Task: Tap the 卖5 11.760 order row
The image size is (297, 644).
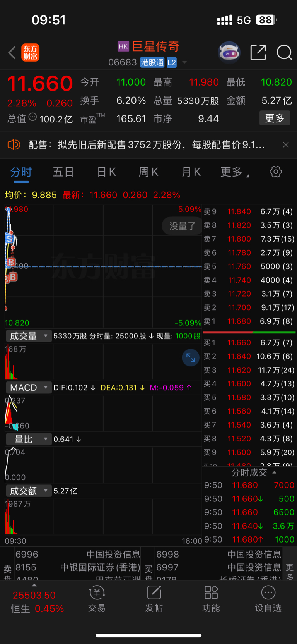Action: point(249,266)
